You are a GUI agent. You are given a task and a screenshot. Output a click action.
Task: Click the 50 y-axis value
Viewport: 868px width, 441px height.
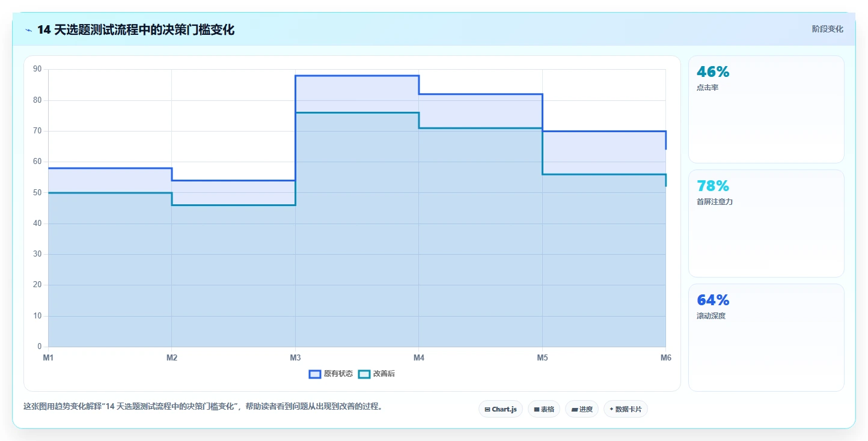[x=38, y=192]
